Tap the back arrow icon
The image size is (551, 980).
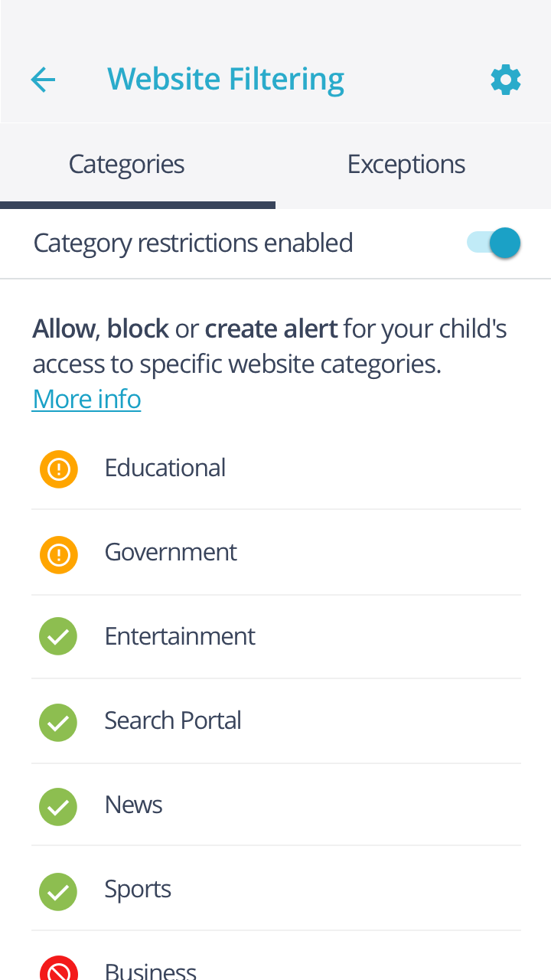click(43, 80)
